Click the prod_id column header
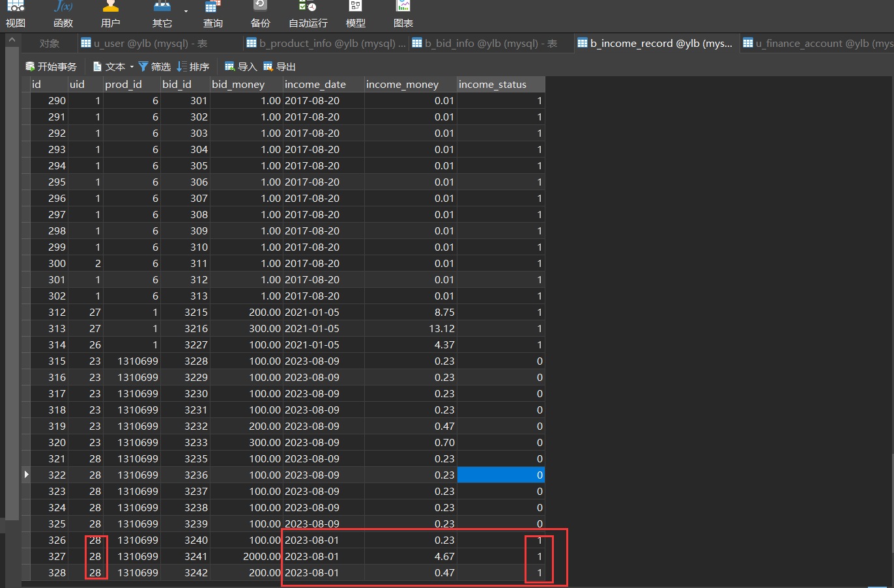 click(x=132, y=84)
